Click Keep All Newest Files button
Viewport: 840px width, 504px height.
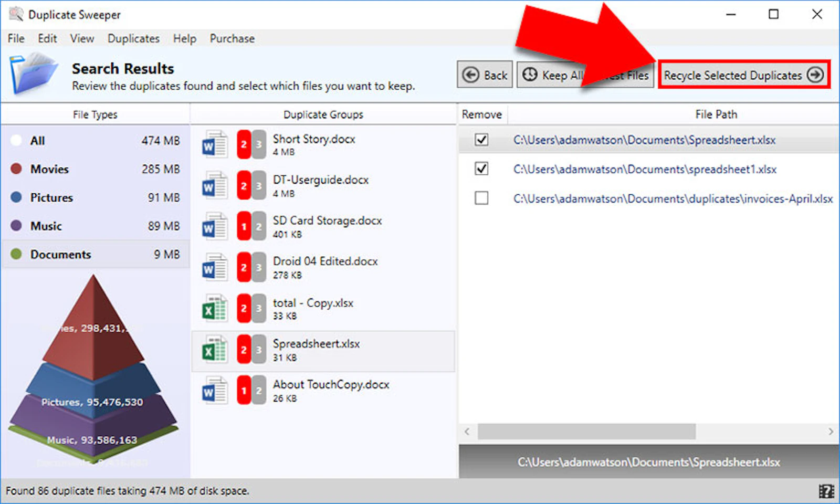click(585, 75)
